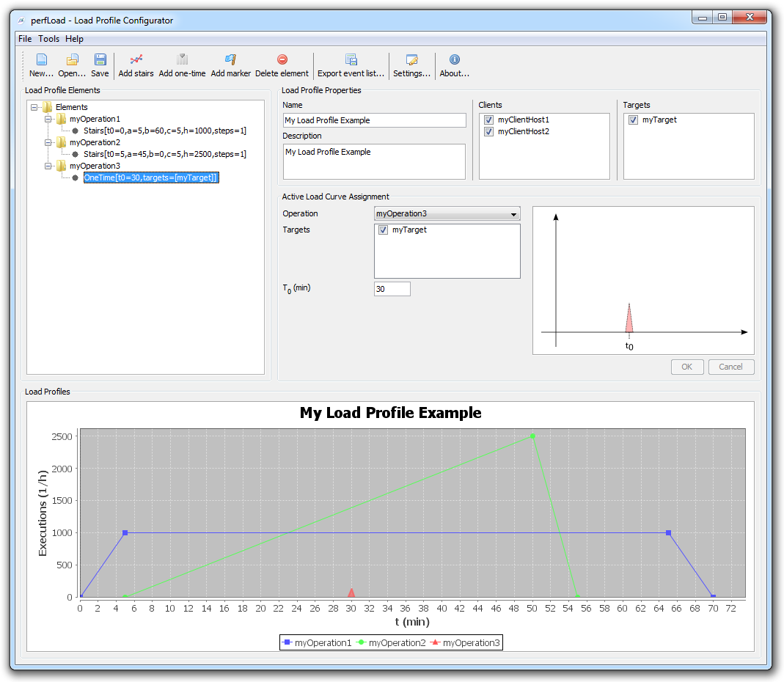Click the myOperation1 tree label
The image size is (784, 682).
coord(95,119)
